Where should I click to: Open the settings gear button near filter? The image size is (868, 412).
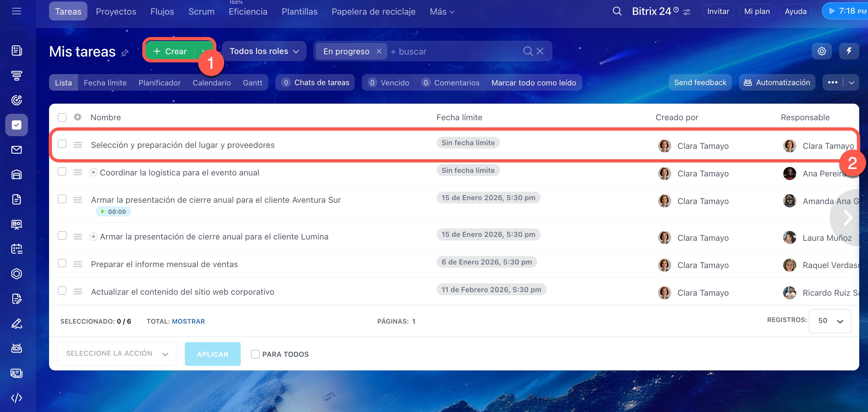click(822, 51)
